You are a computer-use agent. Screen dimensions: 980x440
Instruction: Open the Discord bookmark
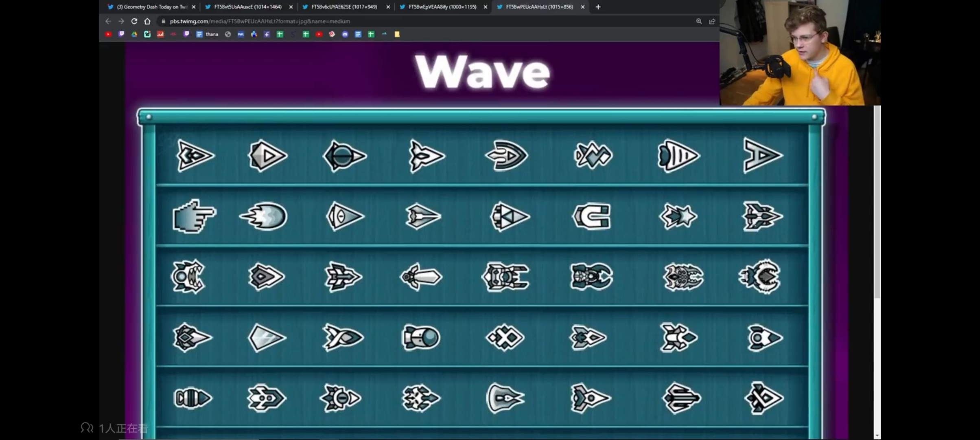pyautogui.click(x=345, y=34)
